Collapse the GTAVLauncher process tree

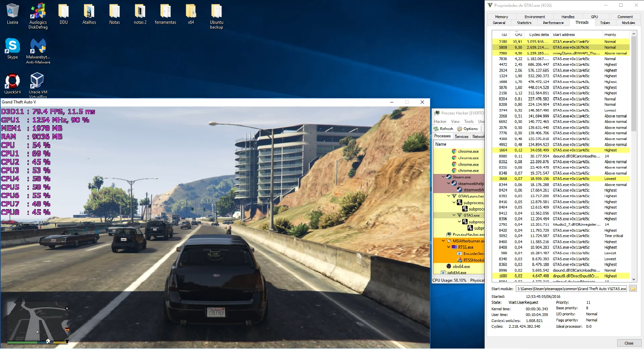(449, 196)
